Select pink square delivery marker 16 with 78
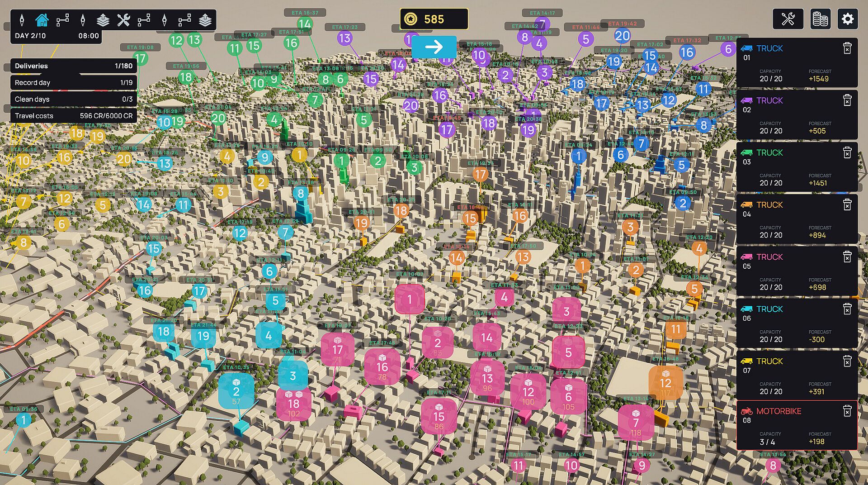The width and height of the screenshot is (868, 485). [x=382, y=368]
